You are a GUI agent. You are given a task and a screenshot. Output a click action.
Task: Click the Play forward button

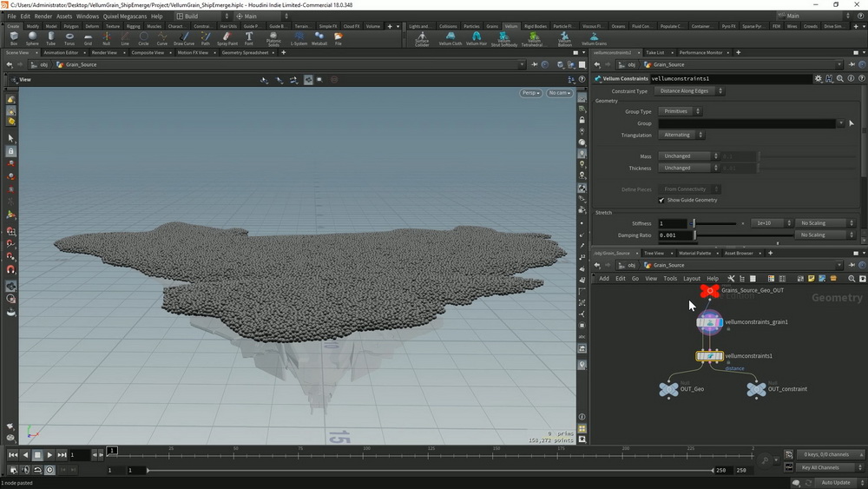49,454
